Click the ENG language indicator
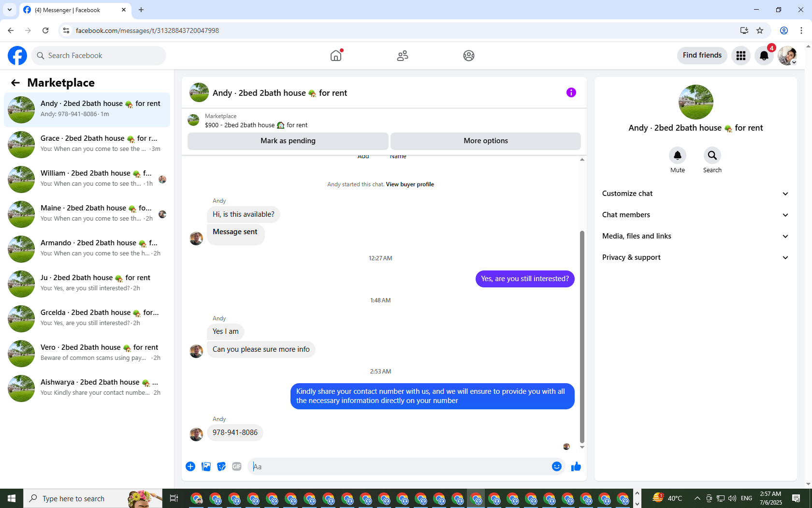 [x=746, y=498]
